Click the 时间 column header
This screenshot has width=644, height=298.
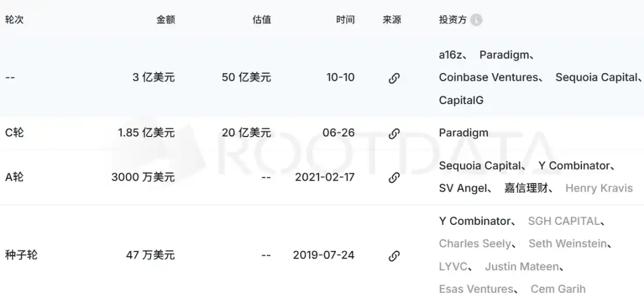tap(345, 20)
